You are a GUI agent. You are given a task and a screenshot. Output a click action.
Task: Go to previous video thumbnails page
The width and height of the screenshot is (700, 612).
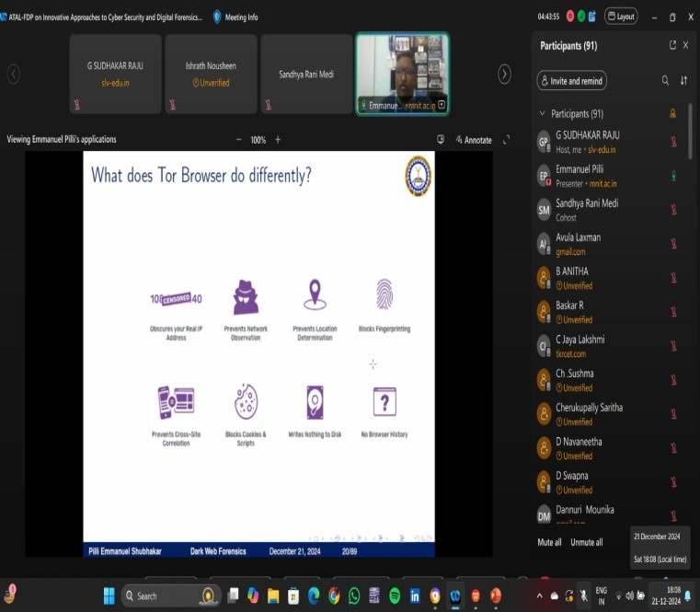14,74
